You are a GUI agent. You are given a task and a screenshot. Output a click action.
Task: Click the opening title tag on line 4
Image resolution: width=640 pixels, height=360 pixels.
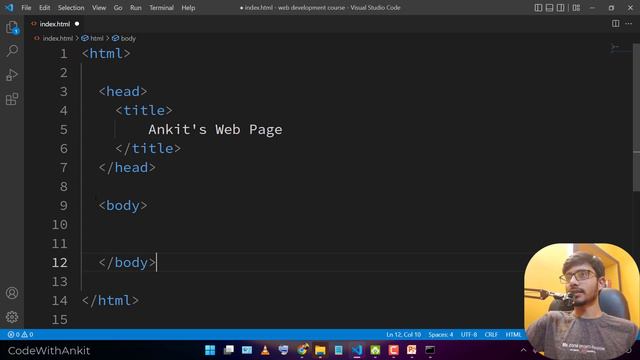[144, 110]
